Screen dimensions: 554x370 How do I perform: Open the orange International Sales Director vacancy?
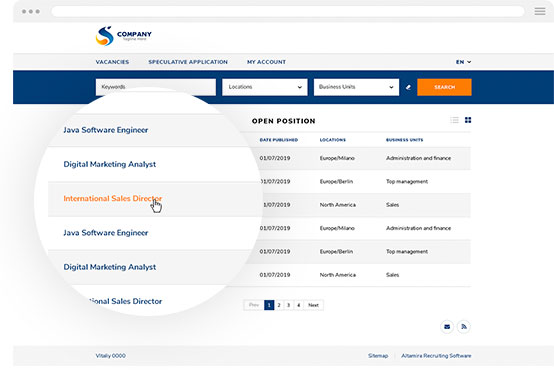[113, 199]
